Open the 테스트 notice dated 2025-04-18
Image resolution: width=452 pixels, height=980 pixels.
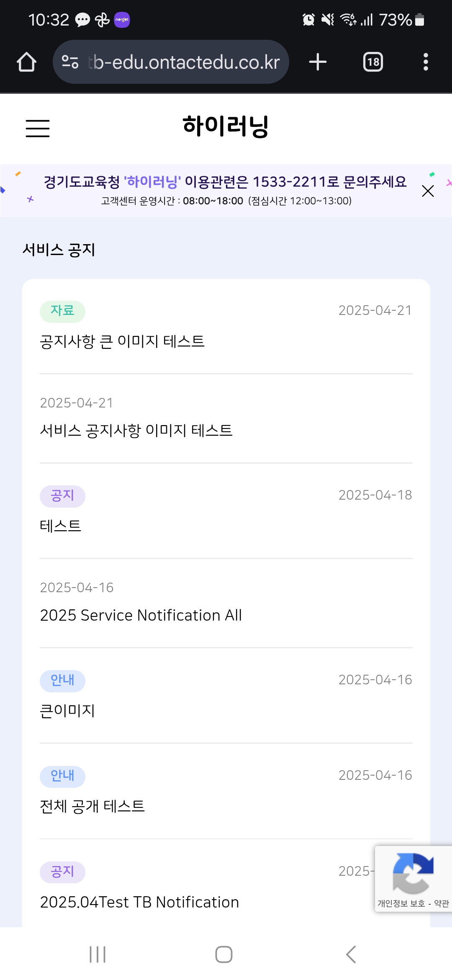click(x=226, y=511)
